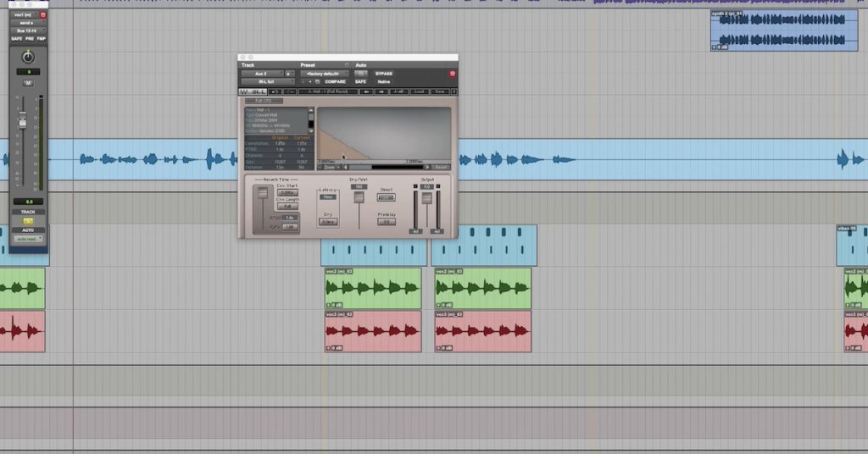Toggle PRE fader send button

[30, 39]
